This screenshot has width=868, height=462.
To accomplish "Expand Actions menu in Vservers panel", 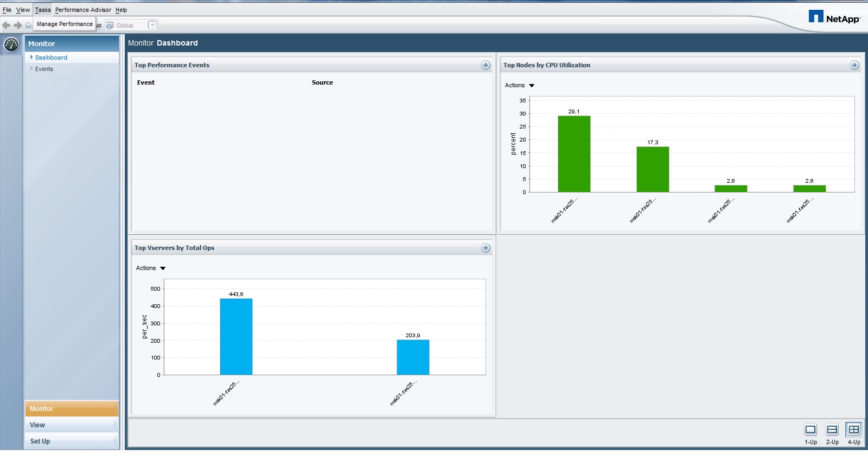I will [151, 268].
